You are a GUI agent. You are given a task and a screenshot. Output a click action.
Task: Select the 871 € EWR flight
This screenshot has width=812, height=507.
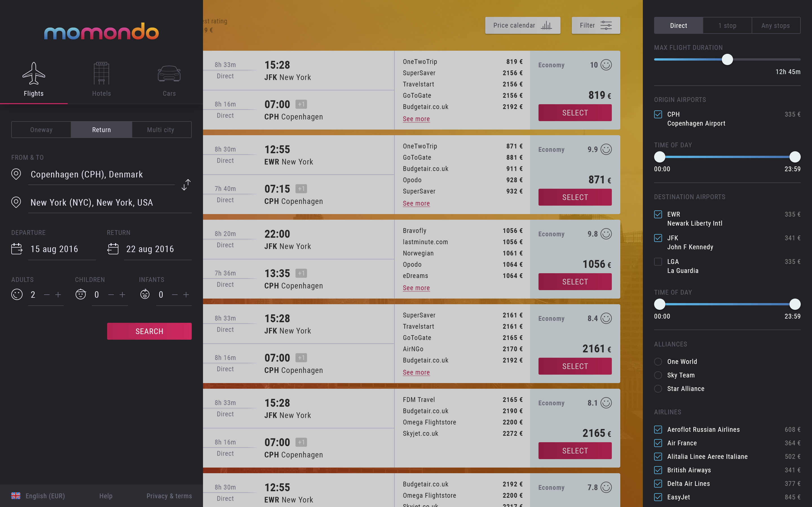575,197
